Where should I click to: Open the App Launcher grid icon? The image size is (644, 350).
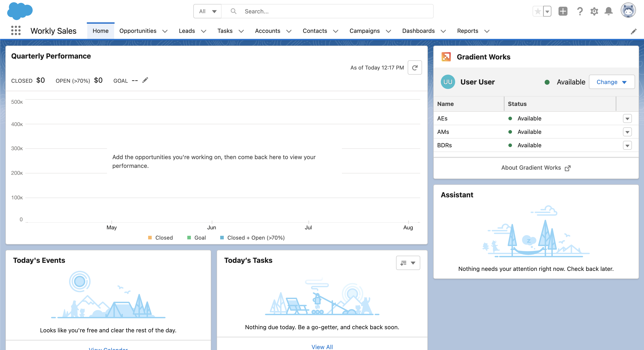(x=16, y=31)
